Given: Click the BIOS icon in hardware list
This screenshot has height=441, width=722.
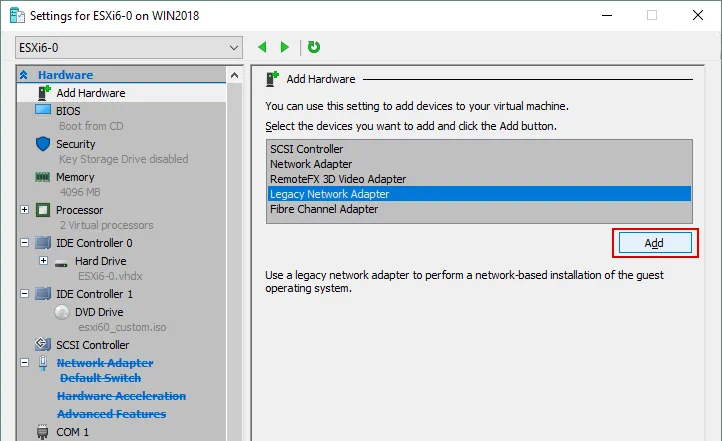Looking at the screenshot, I should 43,111.
